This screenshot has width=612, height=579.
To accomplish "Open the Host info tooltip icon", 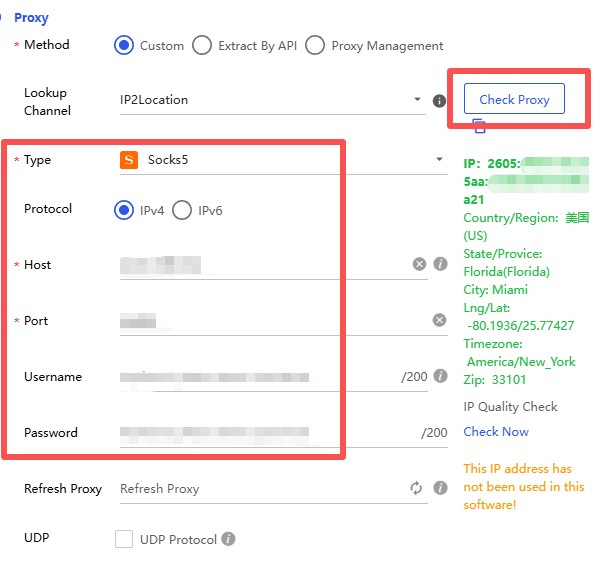I will 440,264.
